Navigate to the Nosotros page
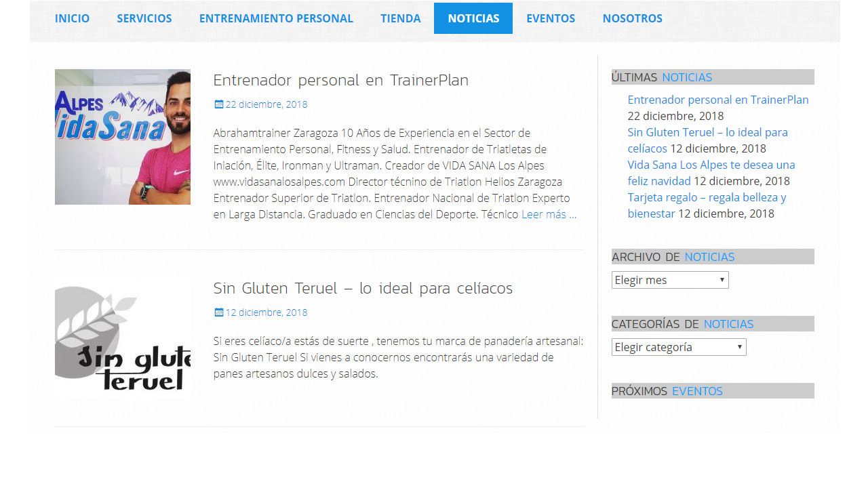Screen dimensions: 868x488 click(x=633, y=18)
